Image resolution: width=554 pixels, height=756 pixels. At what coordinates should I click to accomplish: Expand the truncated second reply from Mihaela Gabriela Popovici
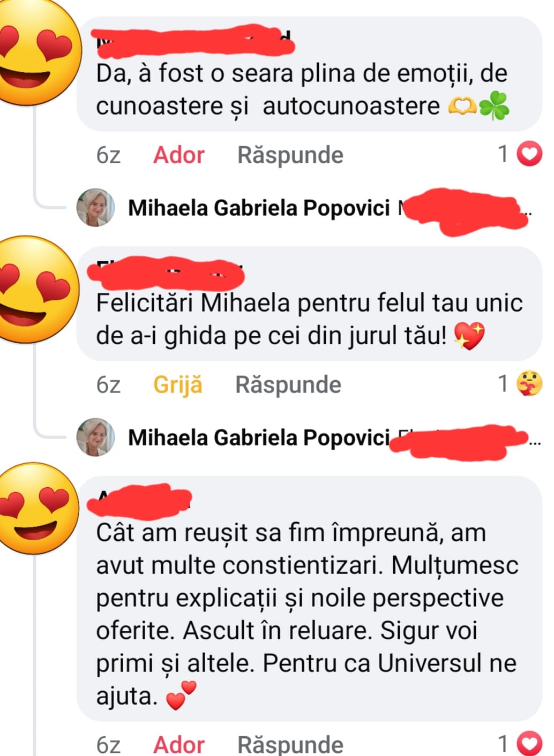pyautogui.click(x=534, y=439)
